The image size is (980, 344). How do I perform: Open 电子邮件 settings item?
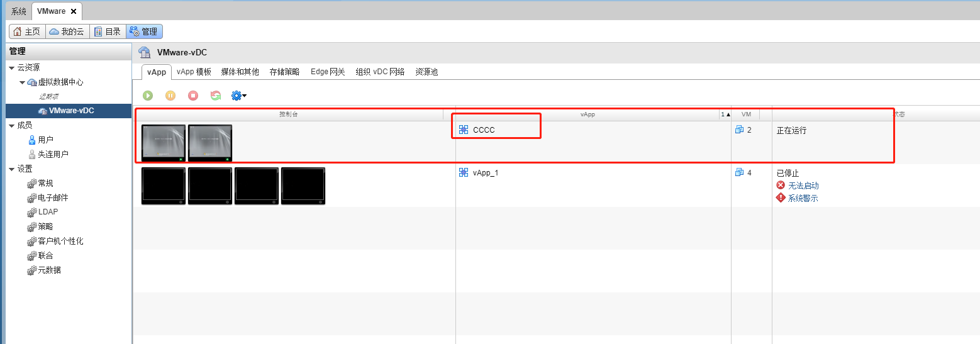tap(53, 198)
